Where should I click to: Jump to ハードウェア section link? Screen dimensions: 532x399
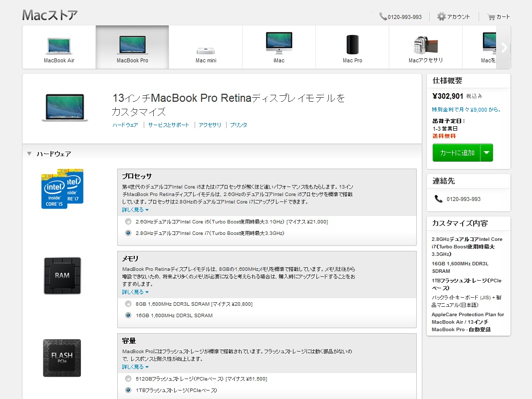coord(125,125)
